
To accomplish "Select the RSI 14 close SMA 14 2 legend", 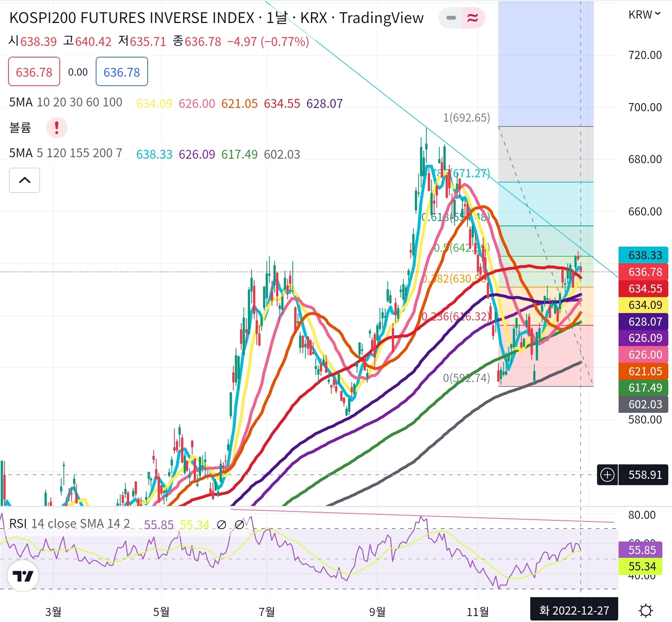I will coord(69,523).
